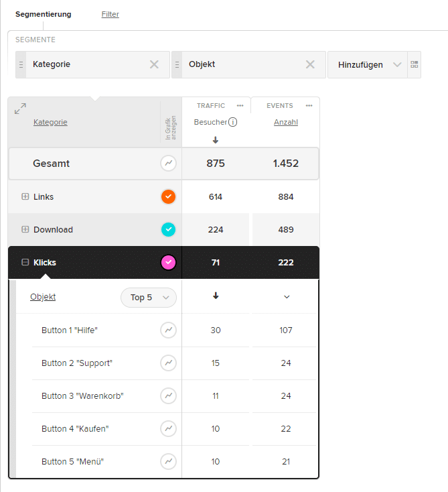This screenshot has width=448, height=492.
Task: Click the Objekt sub-table header link
Action: point(43,297)
